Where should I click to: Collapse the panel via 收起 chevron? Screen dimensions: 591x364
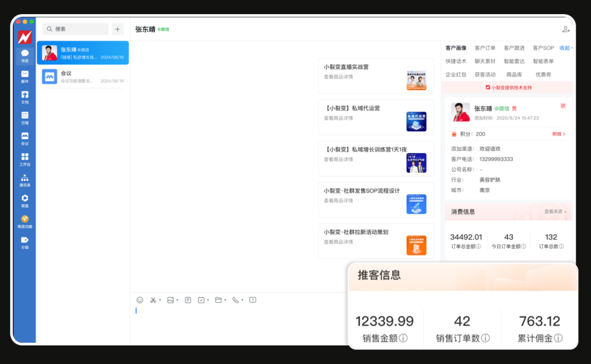pyautogui.click(x=566, y=48)
